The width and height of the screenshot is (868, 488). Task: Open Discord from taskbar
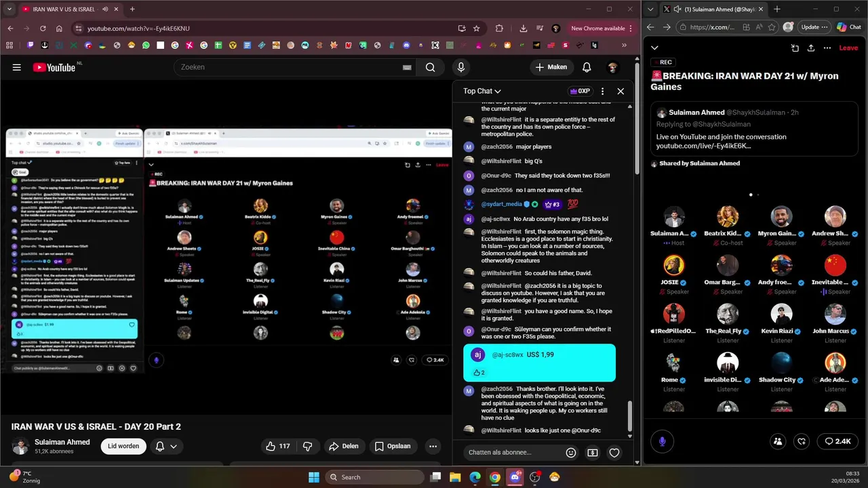[515, 477]
